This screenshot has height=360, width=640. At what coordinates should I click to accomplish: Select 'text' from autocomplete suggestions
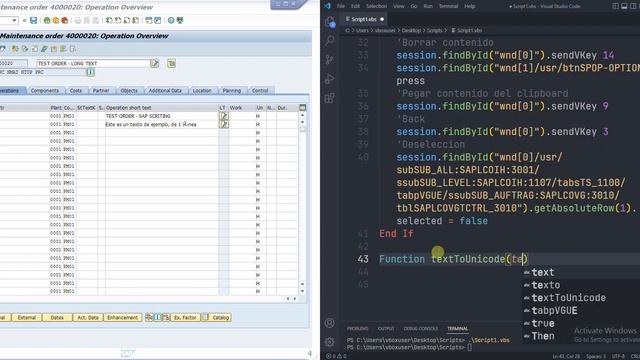[542, 272]
